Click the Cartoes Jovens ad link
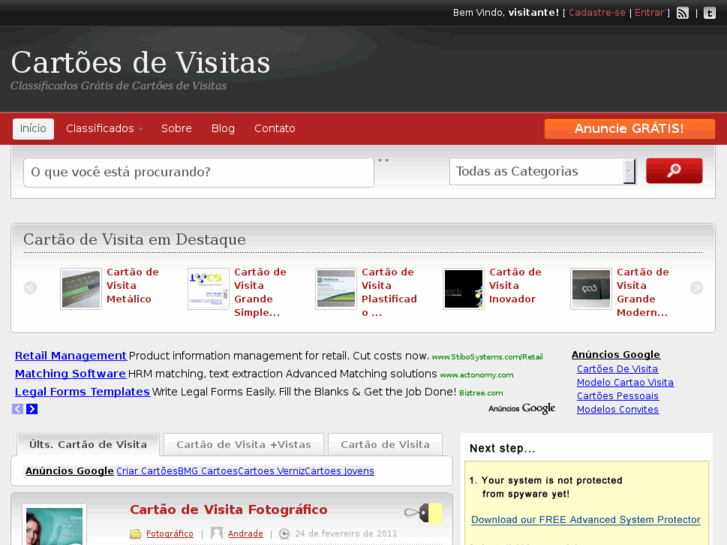 (339, 471)
